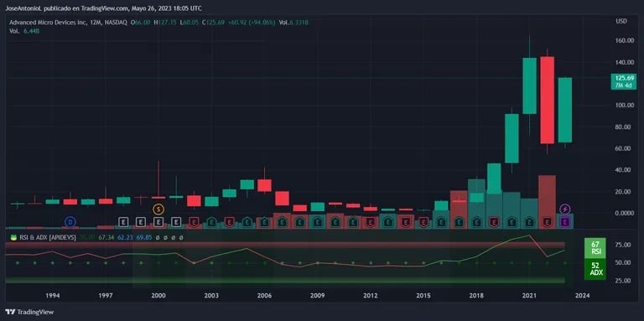
Task: Click the 50.00 RSI axis label
Action: point(624,262)
